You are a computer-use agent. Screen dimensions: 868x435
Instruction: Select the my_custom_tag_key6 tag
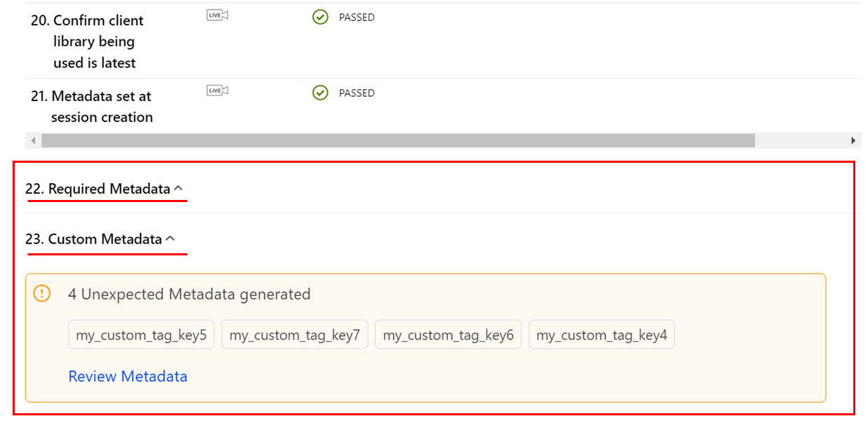(x=448, y=335)
